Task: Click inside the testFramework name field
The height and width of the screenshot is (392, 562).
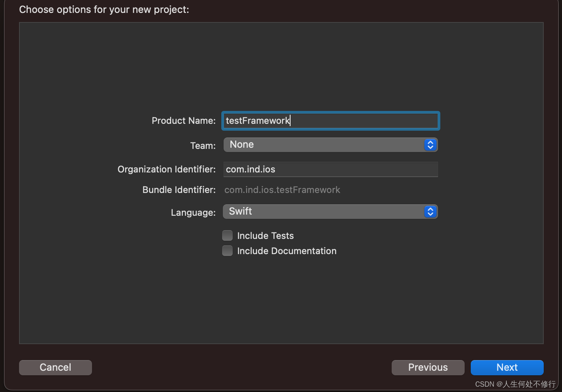Action: 330,120
